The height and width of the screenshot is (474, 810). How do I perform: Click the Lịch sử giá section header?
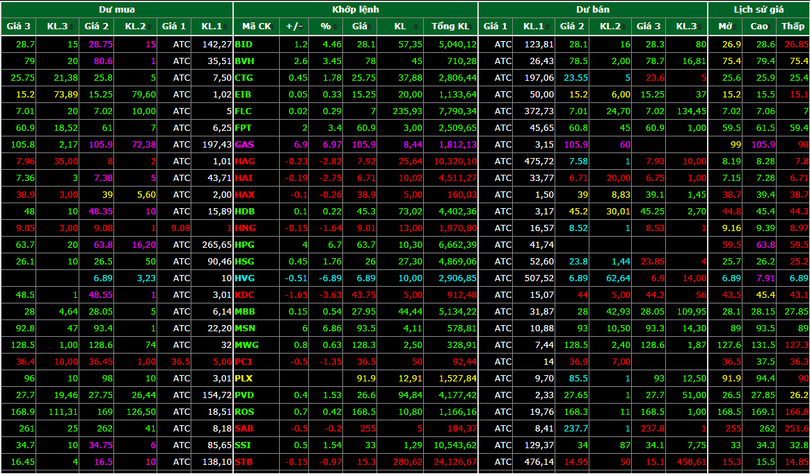758,8
